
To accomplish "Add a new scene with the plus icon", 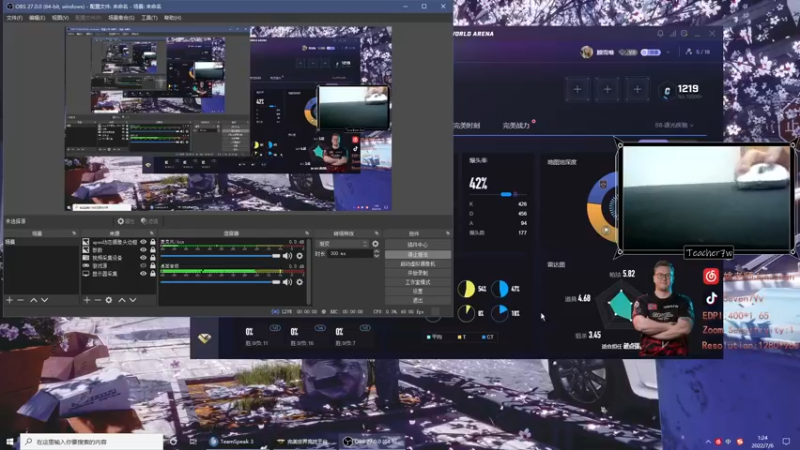I will click(9, 300).
